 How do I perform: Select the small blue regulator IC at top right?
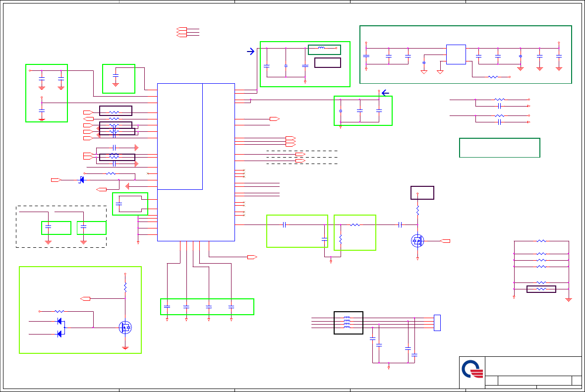click(456, 55)
